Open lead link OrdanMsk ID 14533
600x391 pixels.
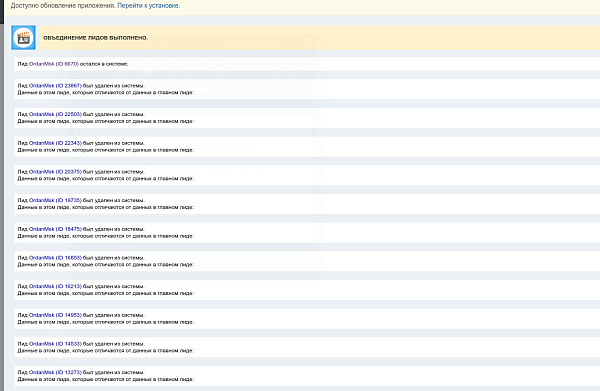tap(55, 344)
